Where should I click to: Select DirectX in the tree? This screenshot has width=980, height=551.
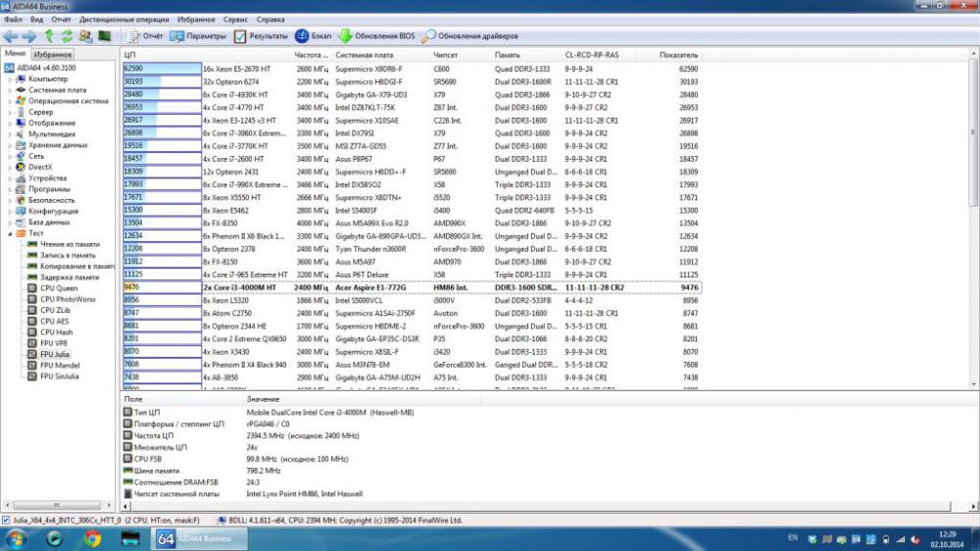tap(34, 167)
